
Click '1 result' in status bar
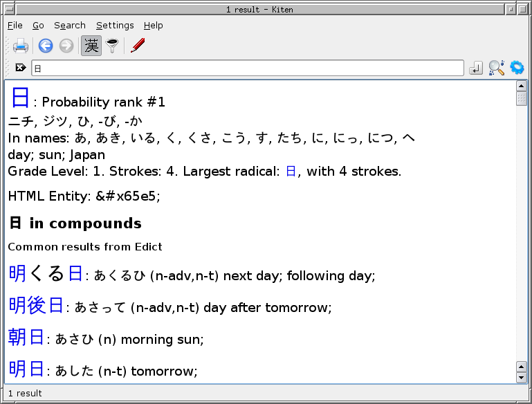pyautogui.click(x=25, y=393)
